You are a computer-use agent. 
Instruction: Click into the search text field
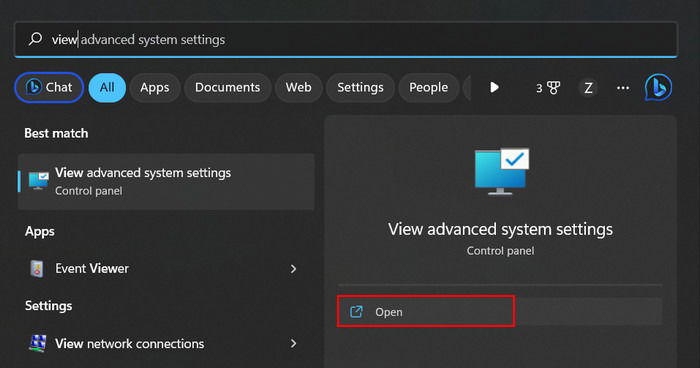346,39
